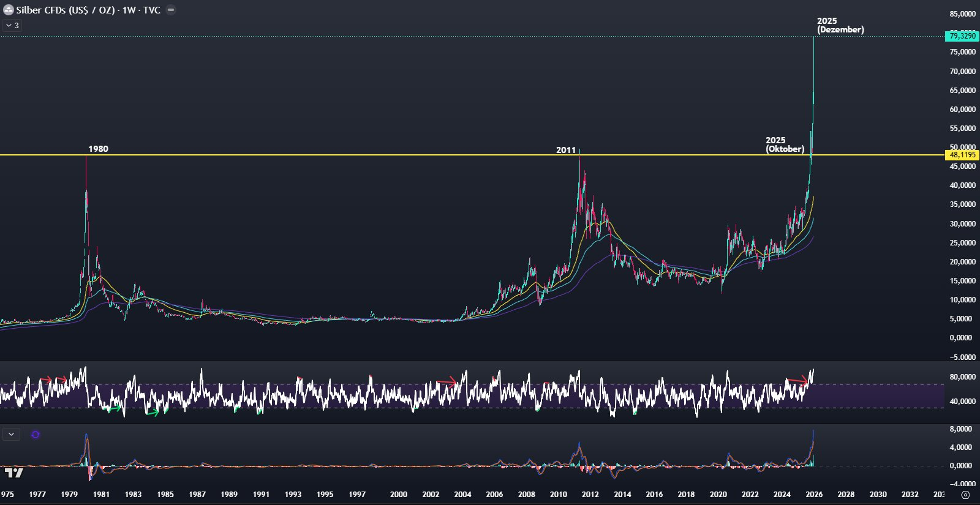
Task: Click the green current price label 79,3290
Action: (962, 36)
